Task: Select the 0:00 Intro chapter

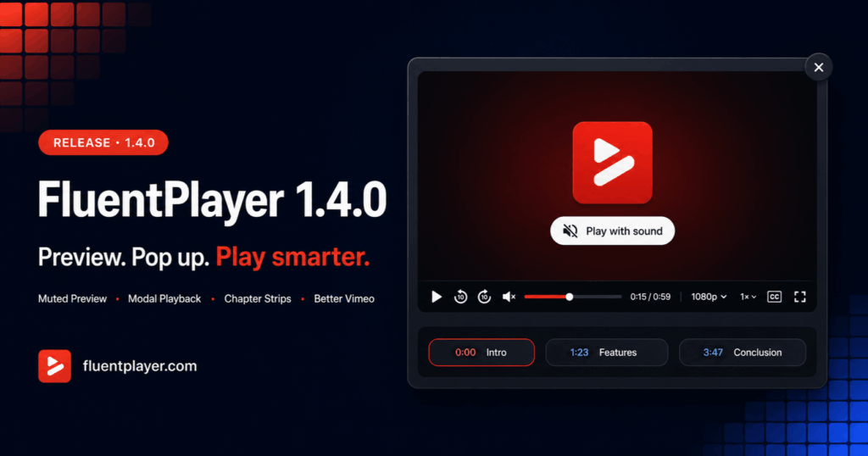Action: pos(481,353)
